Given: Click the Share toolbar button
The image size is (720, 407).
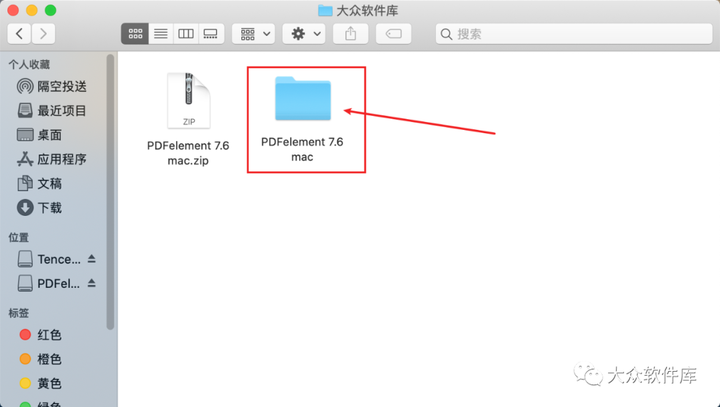Looking at the screenshot, I should tap(350, 34).
